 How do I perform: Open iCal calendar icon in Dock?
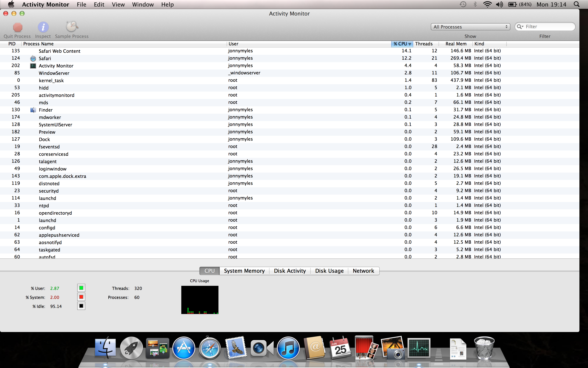point(340,348)
